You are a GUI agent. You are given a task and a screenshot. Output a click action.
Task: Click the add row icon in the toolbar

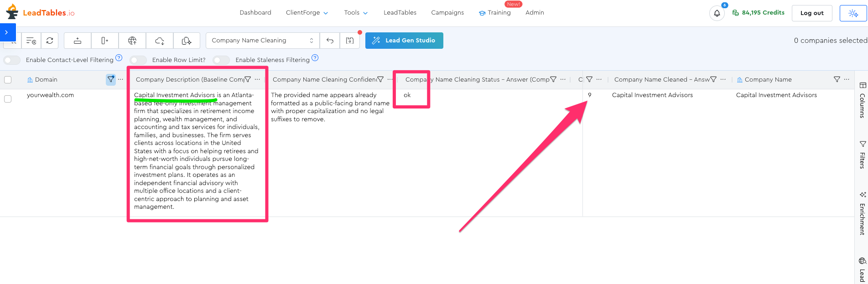78,41
